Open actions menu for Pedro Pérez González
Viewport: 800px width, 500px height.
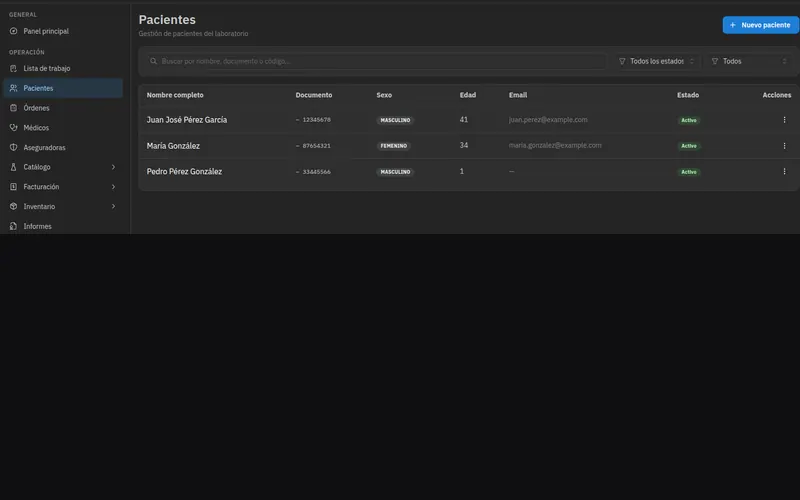[x=784, y=171]
